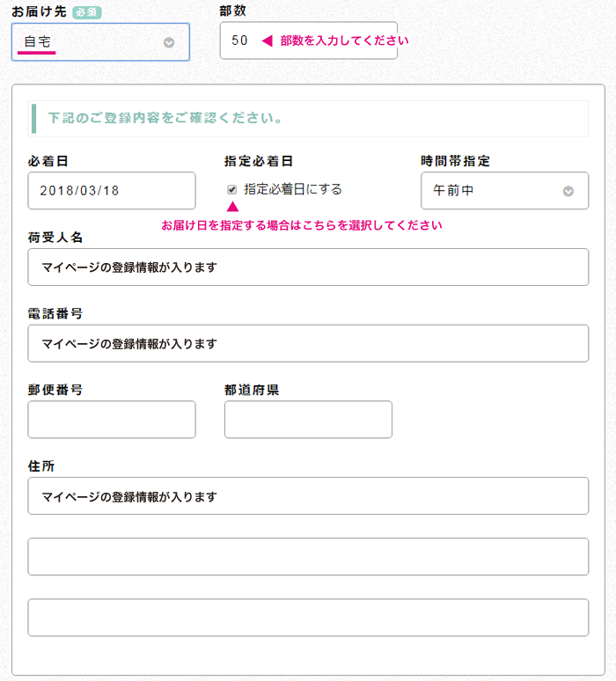Click the pink left arrow beside 部数
This screenshot has width=616, height=681.
(268, 40)
